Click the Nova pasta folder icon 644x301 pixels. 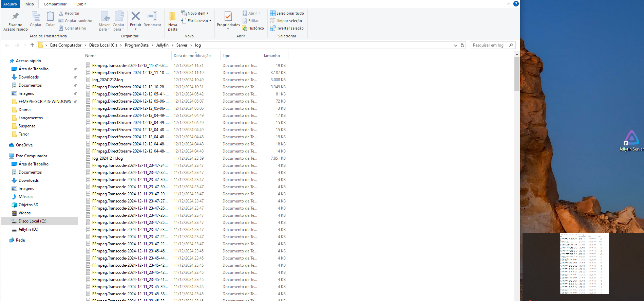[172, 17]
